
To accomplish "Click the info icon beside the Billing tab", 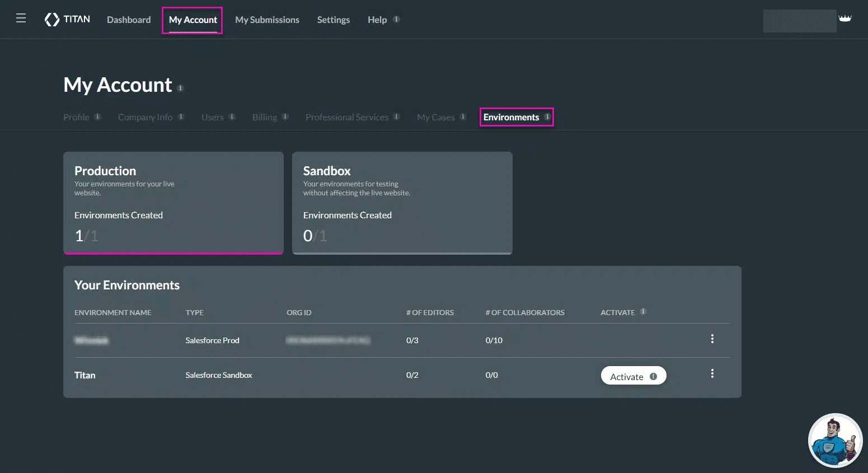I will click(x=285, y=116).
